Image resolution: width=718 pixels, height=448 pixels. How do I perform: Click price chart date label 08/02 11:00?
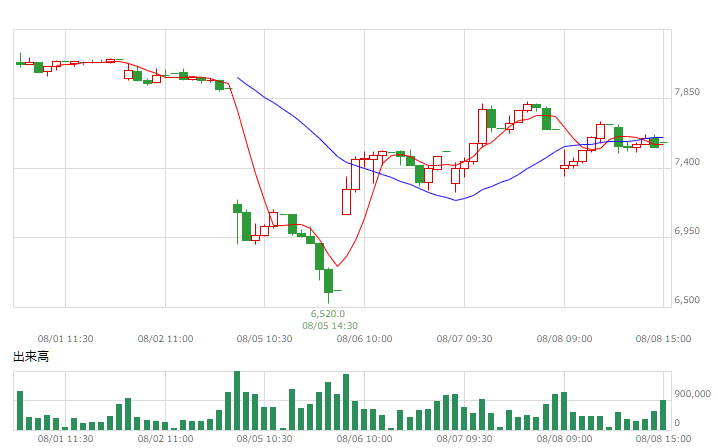point(165,339)
